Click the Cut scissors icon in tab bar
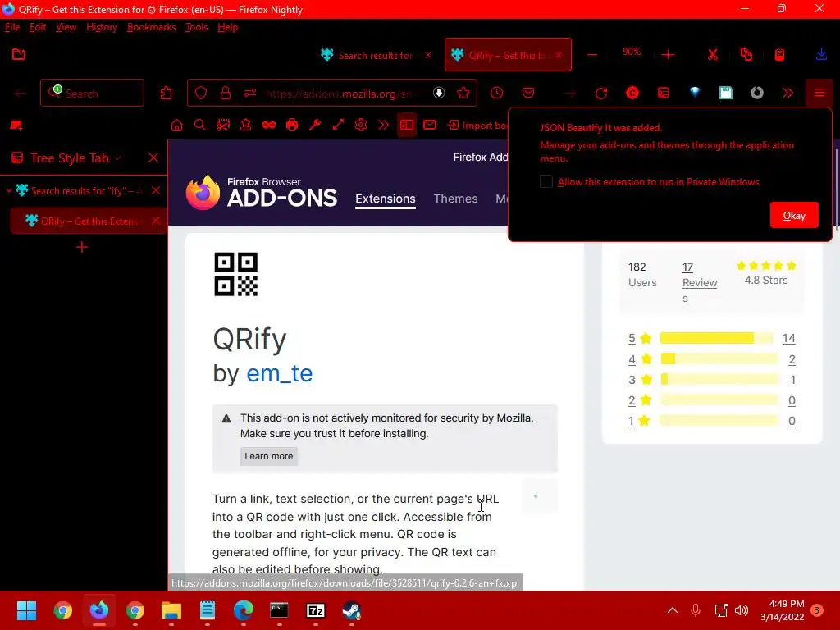This screenshot has height=630, width=840. (x=713, y=55)
